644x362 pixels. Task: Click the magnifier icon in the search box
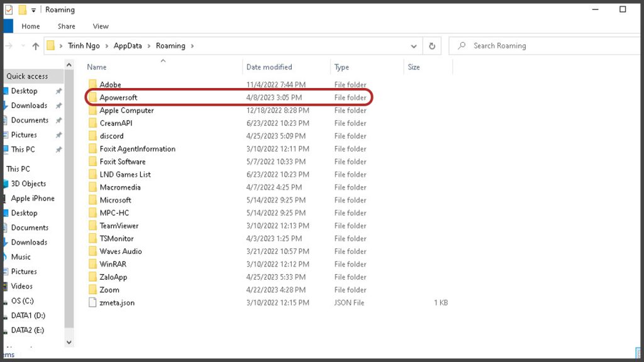pyautogui.click(x=462, y=46)
